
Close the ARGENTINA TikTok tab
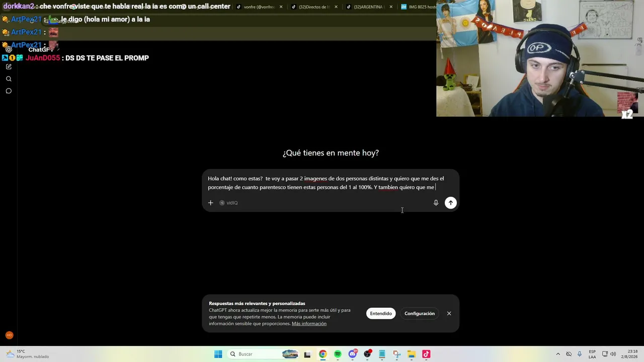[x=391, y=7]
